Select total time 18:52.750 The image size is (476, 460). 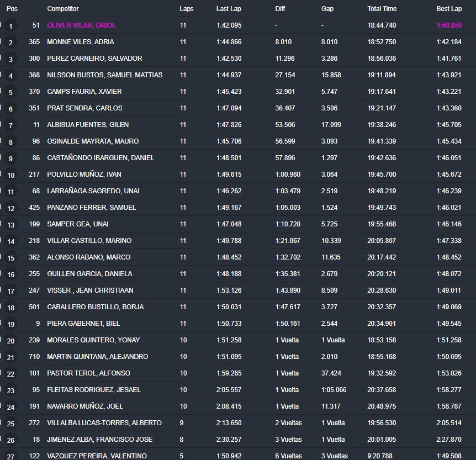[382, 41]
